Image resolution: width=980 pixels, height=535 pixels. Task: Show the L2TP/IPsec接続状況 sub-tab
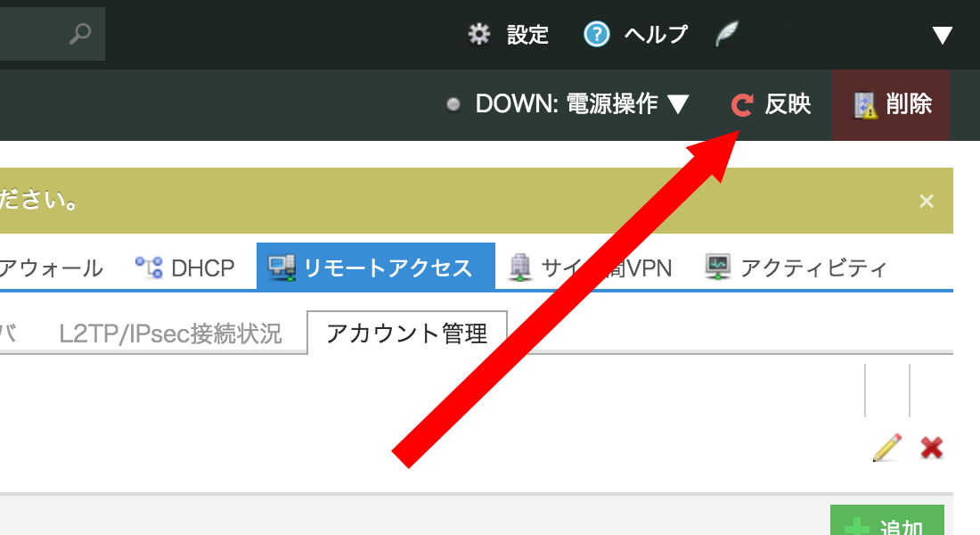[170, 333]
